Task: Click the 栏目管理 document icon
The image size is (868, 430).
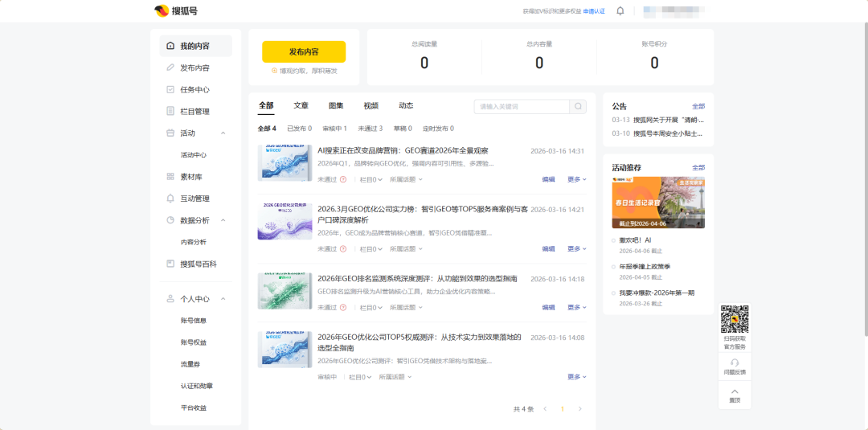Action: [x=170, y=111]
